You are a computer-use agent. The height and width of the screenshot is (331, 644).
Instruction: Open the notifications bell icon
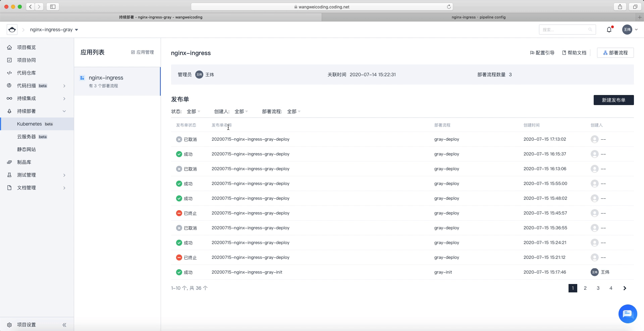click(x=609, y=30)
